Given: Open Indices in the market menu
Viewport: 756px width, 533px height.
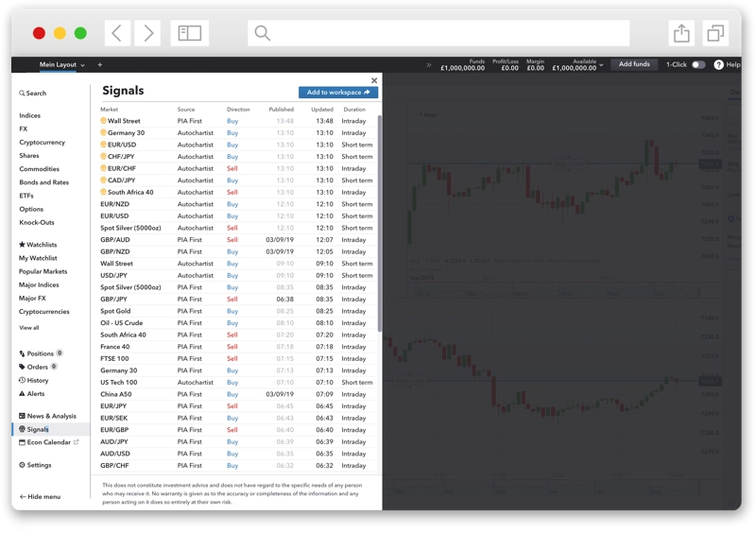Looking at the screenshot, I should click(x=30, y=115).
